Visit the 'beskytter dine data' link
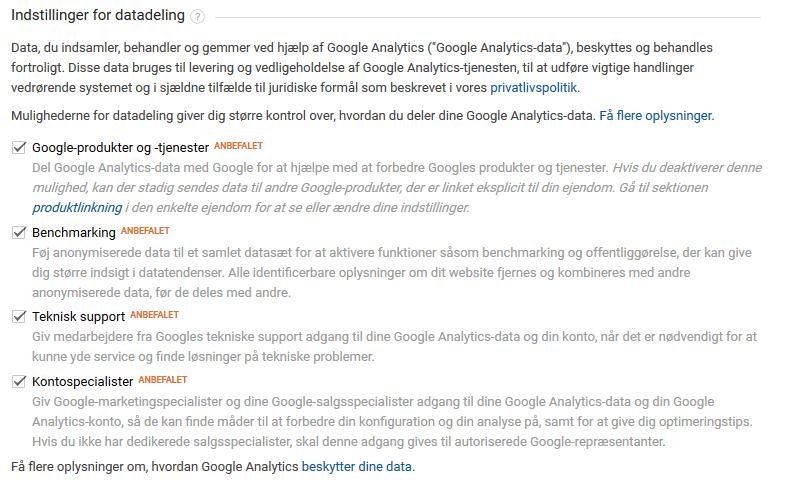The width and height of the screenshot is (791, 485). (x=356, y=466)
